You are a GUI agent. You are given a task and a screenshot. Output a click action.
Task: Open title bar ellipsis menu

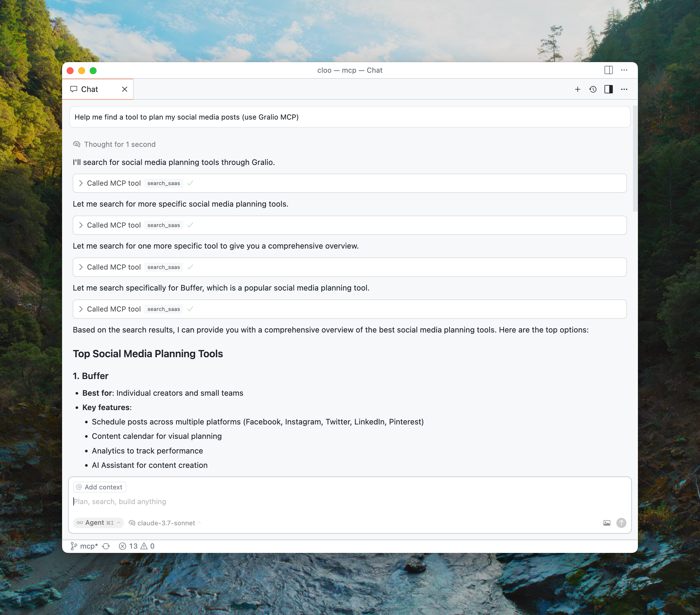point(624,70)
